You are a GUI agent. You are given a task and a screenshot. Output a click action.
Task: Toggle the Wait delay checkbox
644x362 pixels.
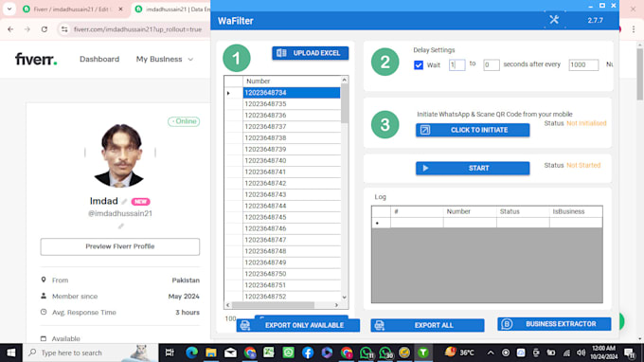pos(419,65)
